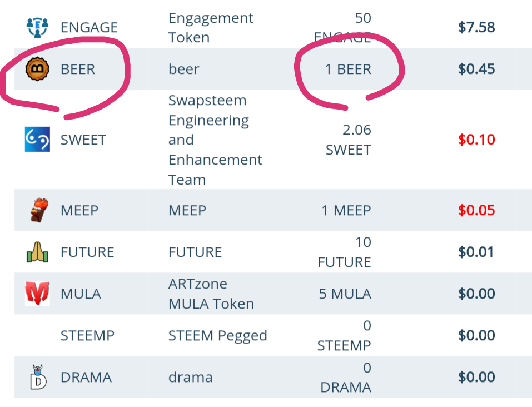Click the $7.58 ENGAGE value
The image size is (532, 407).
pos(476,27)
